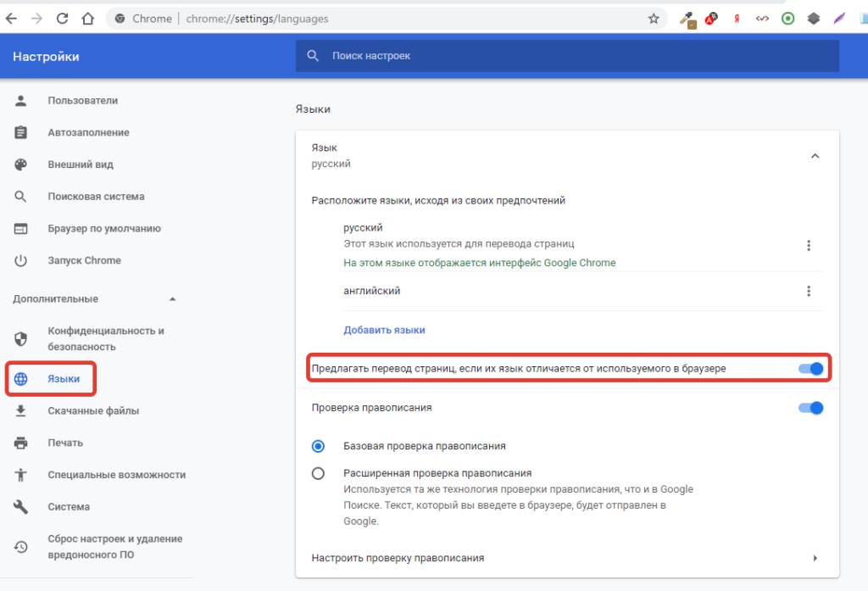Click the red Yandex extension icon

[x=737, y=18]
